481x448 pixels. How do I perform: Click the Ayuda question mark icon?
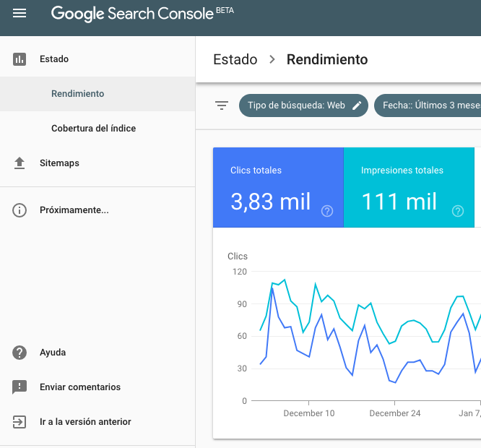[x=19, y=353]
